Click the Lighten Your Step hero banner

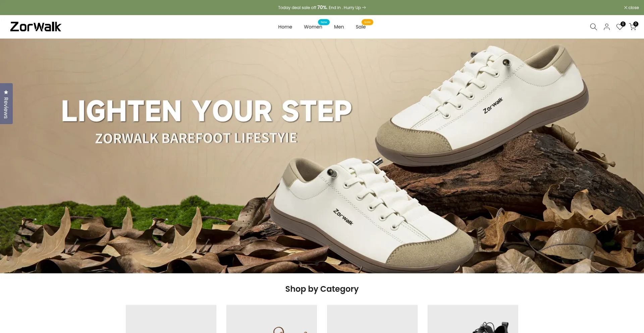point(322,156)
